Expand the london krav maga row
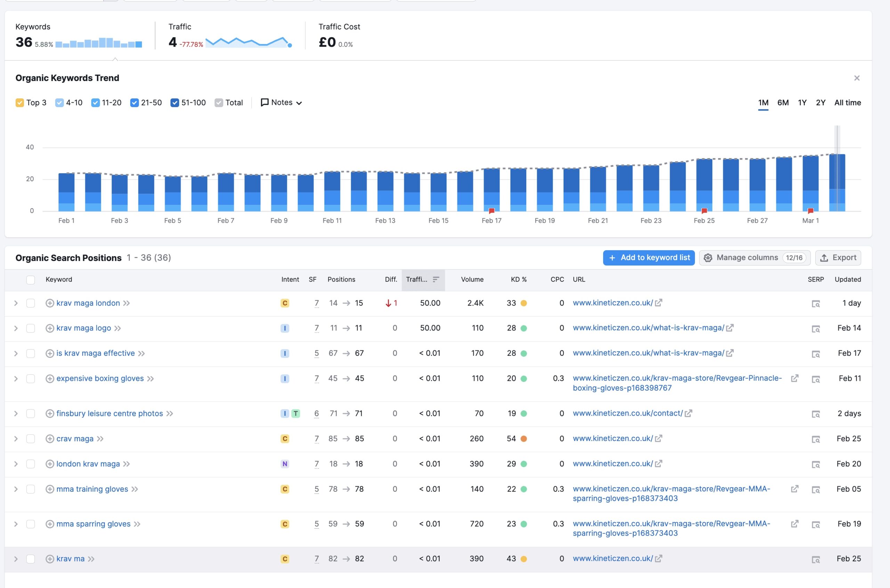The image size is (890, 588). [x=16, y=464]
